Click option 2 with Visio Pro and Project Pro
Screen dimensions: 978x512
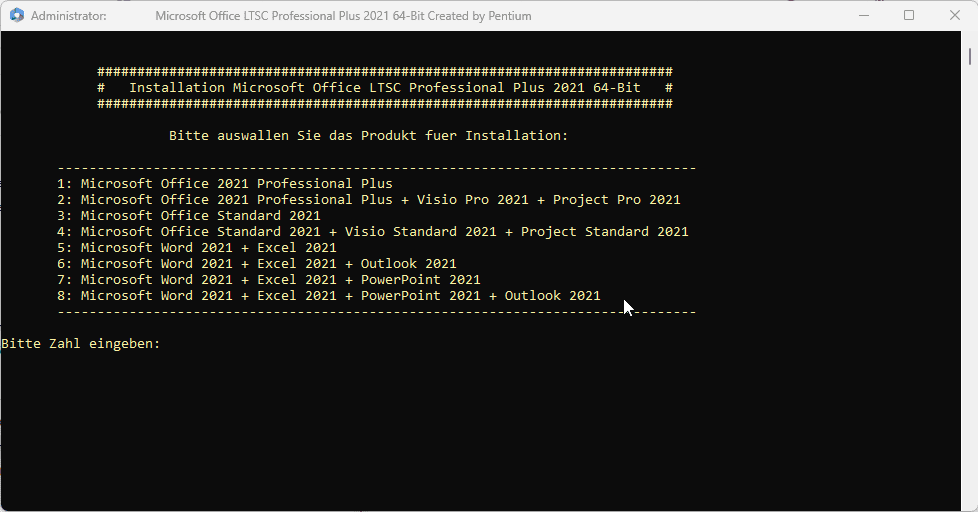click(369, 200)
